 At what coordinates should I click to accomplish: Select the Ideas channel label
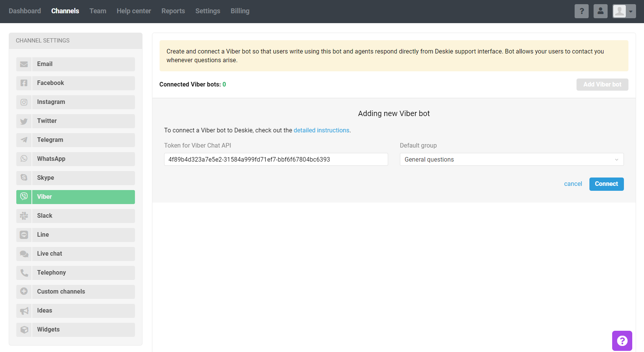tap(45, 311)
